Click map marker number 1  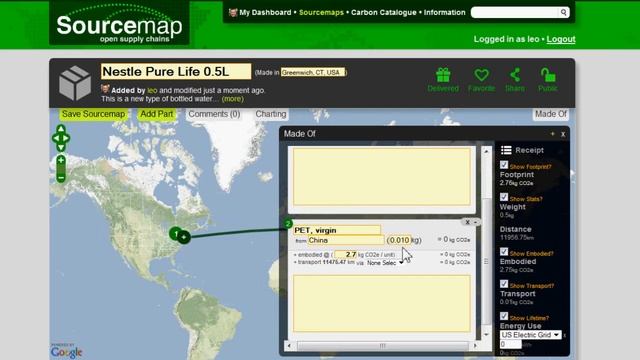tap(175, 233)
